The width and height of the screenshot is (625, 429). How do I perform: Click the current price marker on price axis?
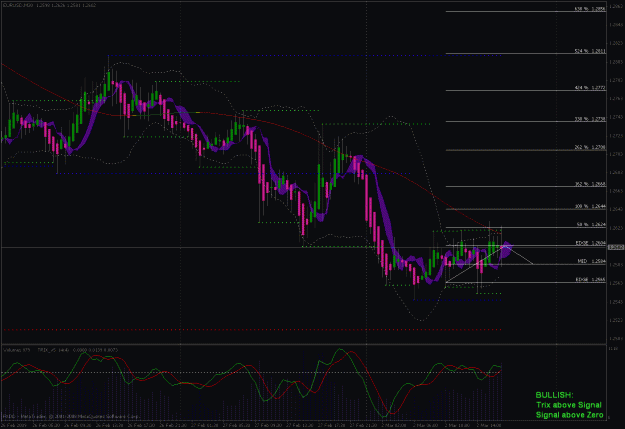pos(616,248)
